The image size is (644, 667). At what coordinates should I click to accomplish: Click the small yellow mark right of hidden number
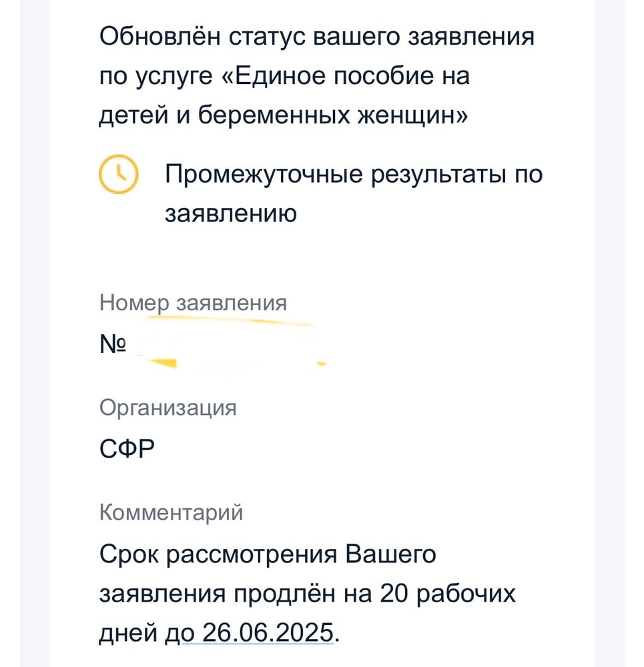point(322,364)
